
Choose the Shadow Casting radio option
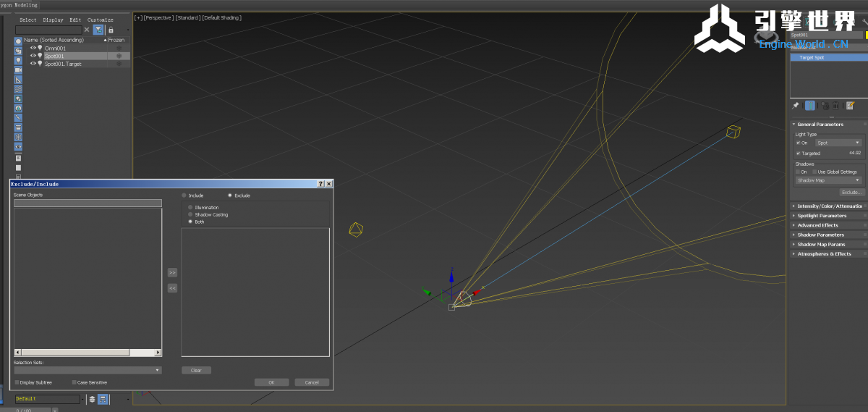click(x=190, y=214)
